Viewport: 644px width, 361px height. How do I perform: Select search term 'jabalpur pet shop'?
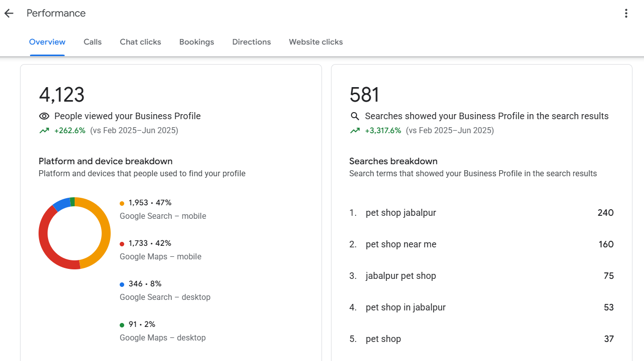pyautogui.click(x=401, y=276)
